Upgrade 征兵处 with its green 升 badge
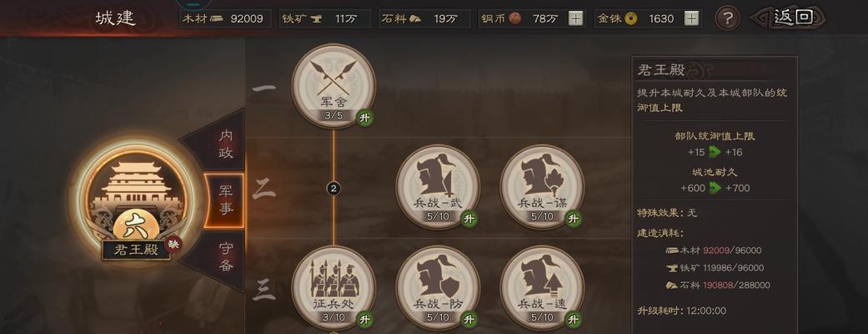This screenshot has height=334, width=868. [364, 320]
